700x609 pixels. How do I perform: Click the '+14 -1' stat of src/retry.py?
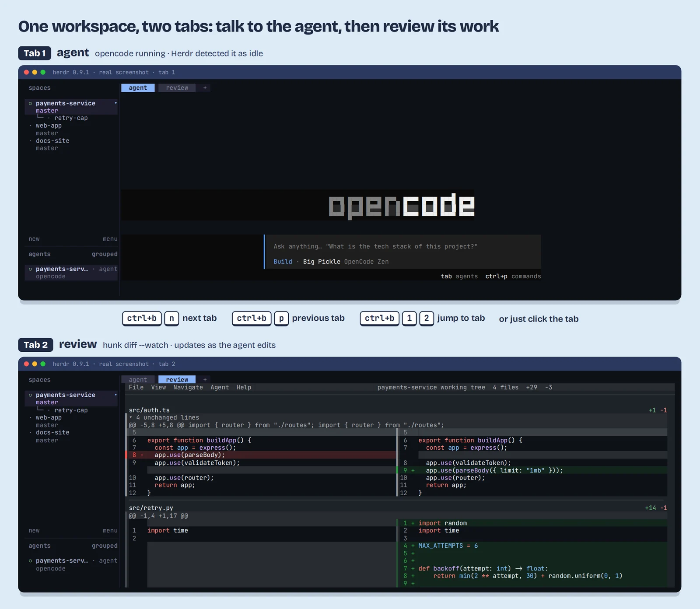point(656,508)
